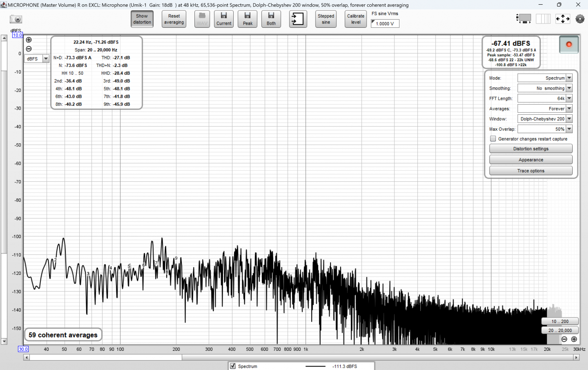Click vertical scrollbar up arrow
The image size is (588, 370).
click(x=4, y=38)
